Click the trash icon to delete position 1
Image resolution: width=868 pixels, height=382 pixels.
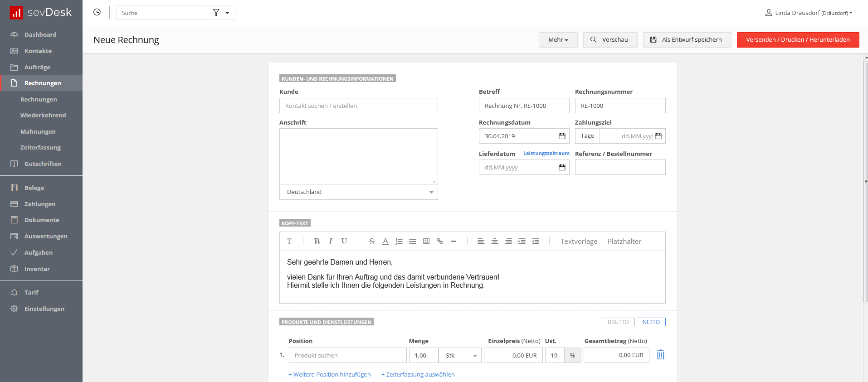coord(660,355)
